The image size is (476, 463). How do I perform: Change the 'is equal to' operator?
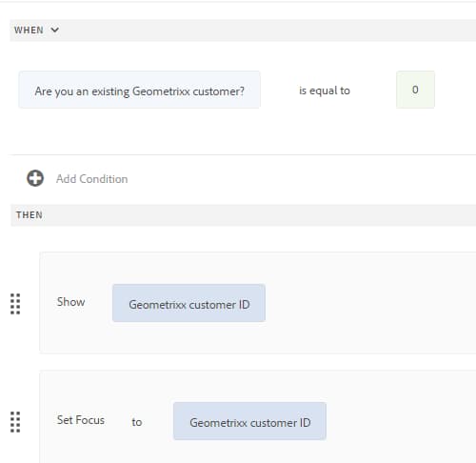tap(325, 91)
